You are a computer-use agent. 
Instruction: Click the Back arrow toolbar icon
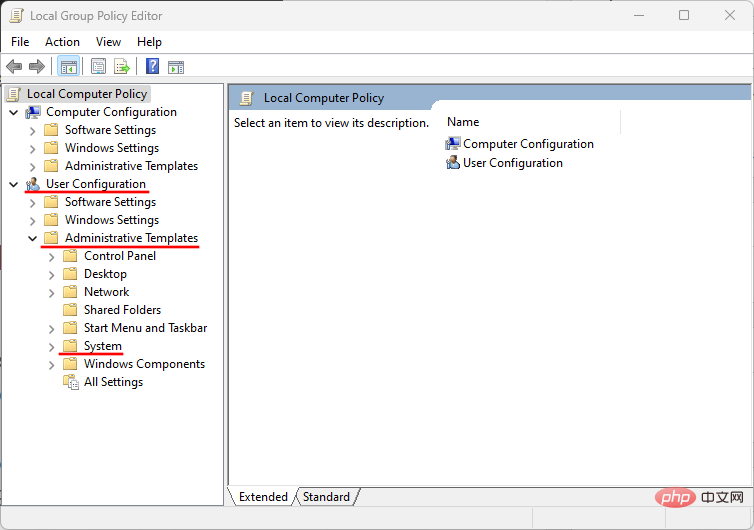click(14, 66)
